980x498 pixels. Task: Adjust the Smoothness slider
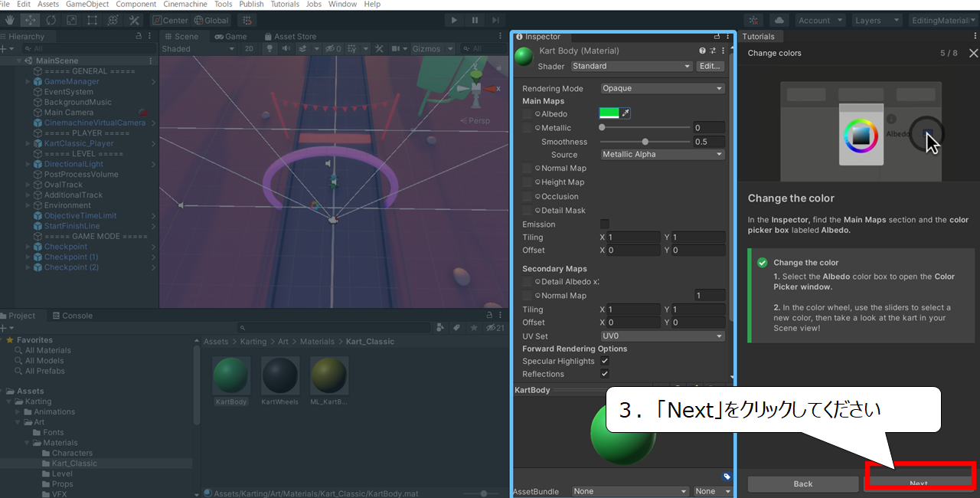pyautogui.click(x=645, y=142)
